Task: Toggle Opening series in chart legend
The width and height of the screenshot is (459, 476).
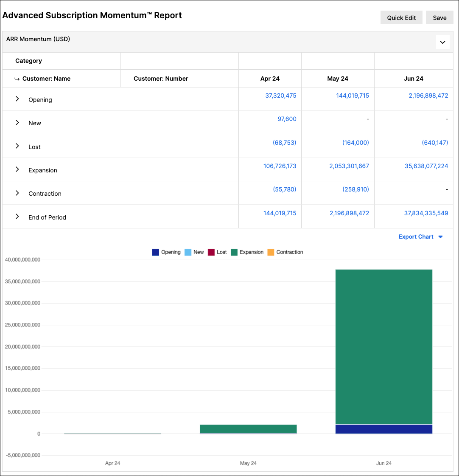Action: [166, 252]
